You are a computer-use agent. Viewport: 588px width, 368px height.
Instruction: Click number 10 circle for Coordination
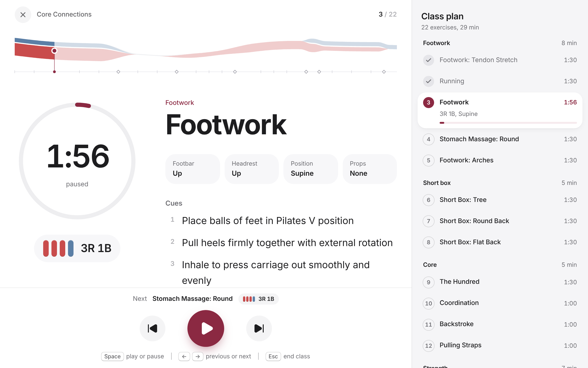tap(428, 303)
